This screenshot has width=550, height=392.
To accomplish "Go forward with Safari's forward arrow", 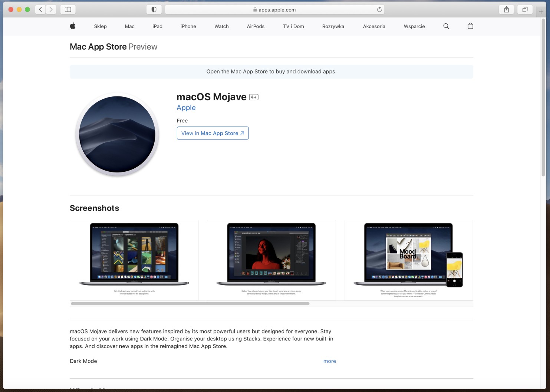I will click(x=51, y=10).
